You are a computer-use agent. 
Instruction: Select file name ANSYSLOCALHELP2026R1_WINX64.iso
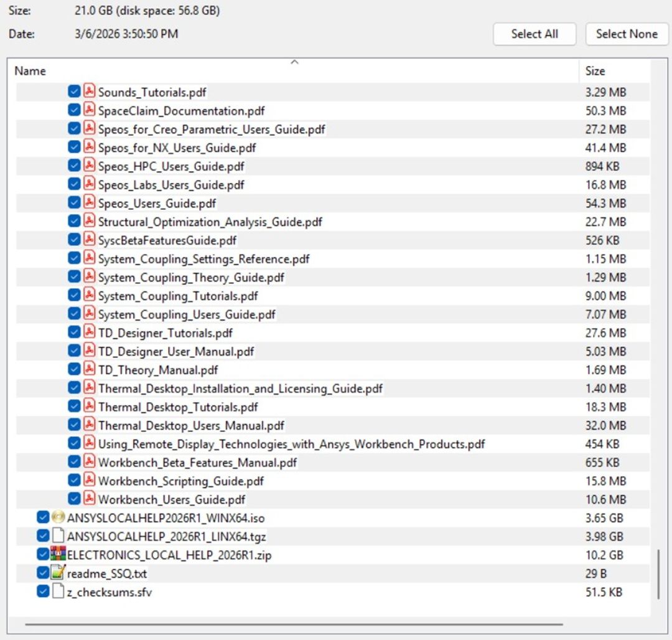[x=166, y=518]
